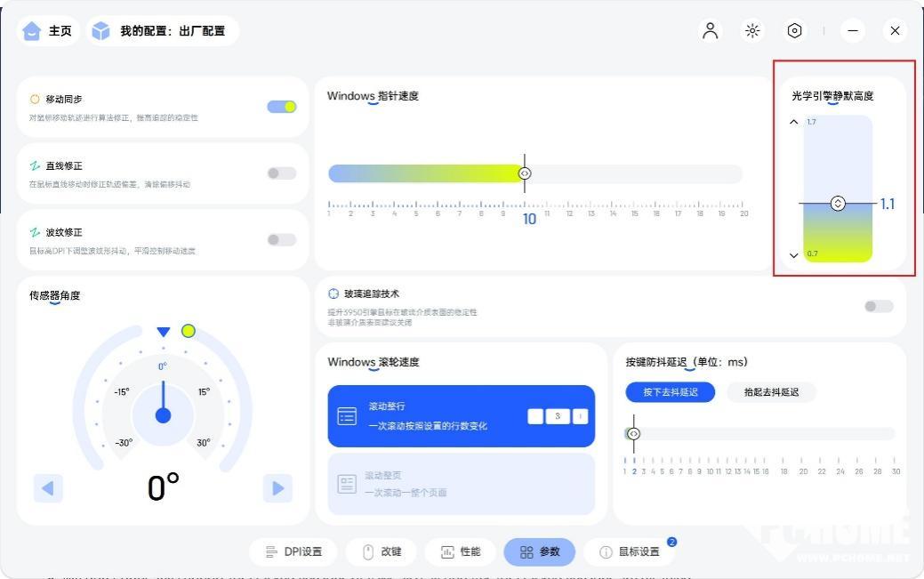Click the 传感器角度 heading

55,295
